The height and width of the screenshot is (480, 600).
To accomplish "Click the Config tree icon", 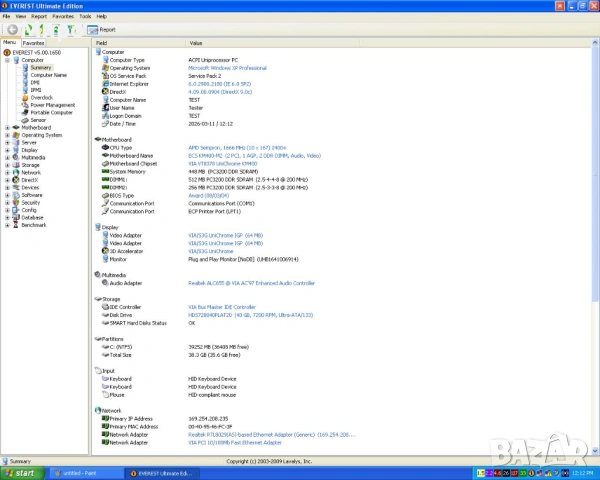I will (16, 210).
